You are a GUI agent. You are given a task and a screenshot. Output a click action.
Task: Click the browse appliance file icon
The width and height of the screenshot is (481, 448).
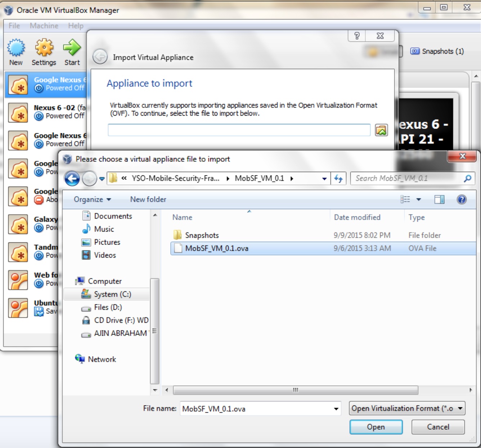click(x=381, y=130)
